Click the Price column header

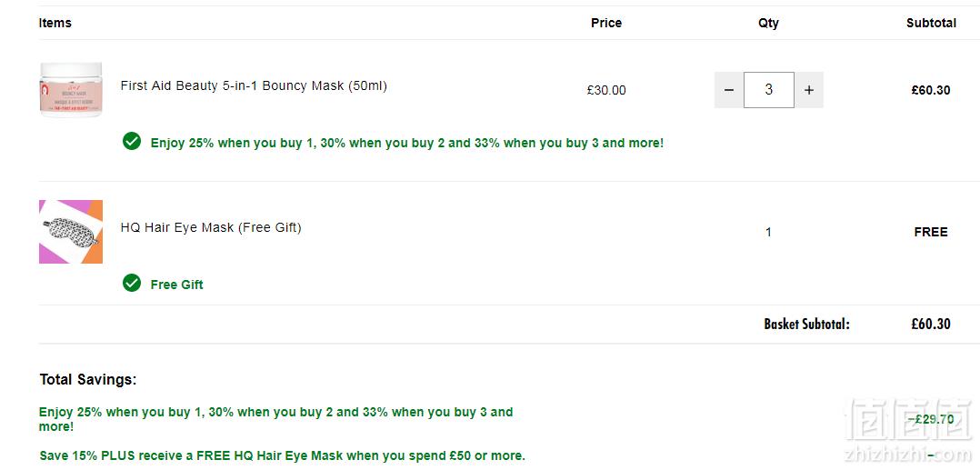tap(606, 23)
